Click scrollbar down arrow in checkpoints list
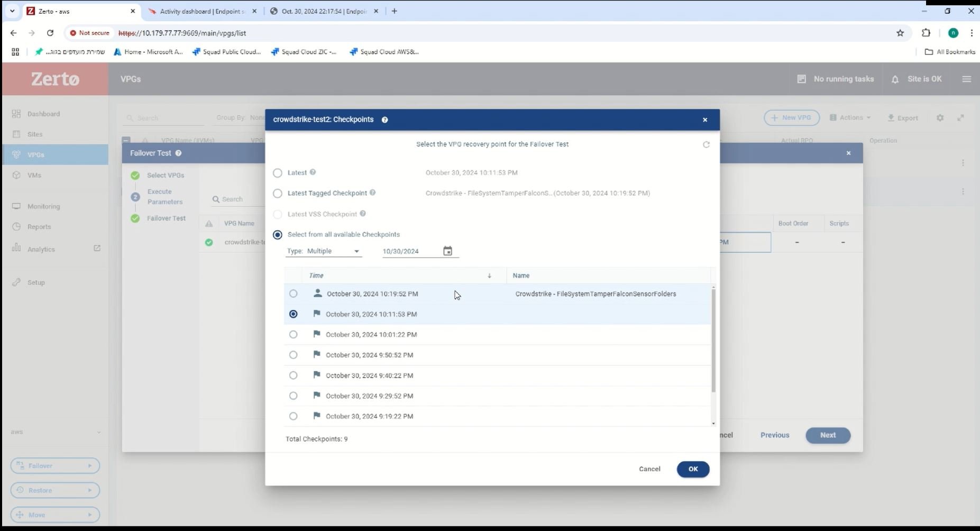980x531 pixels. point(713,423)
